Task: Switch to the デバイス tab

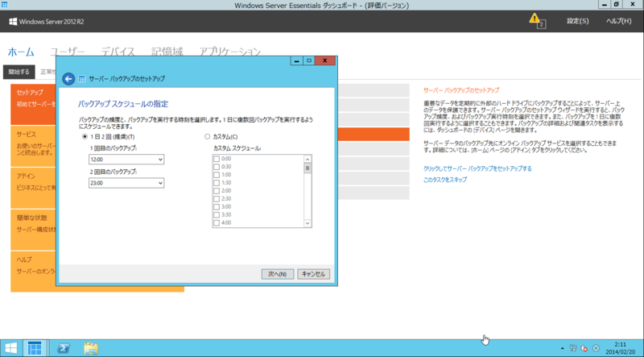Action: 118,52
